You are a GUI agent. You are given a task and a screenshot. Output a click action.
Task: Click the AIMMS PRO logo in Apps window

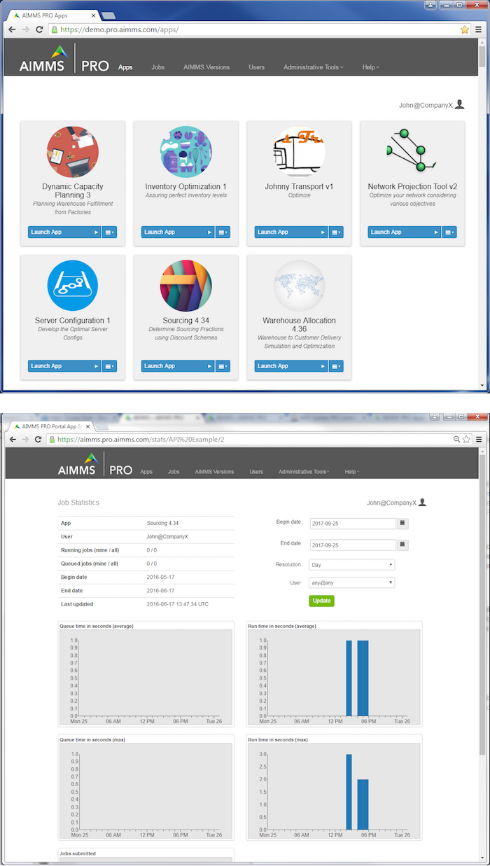coord(64,59)
